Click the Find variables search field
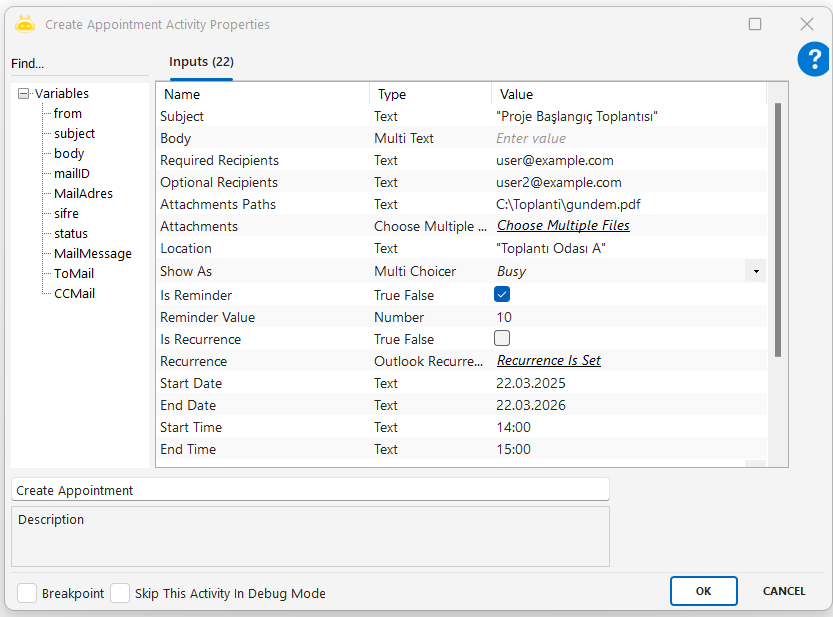Screen dimensions: 833x617 [80, 64]
